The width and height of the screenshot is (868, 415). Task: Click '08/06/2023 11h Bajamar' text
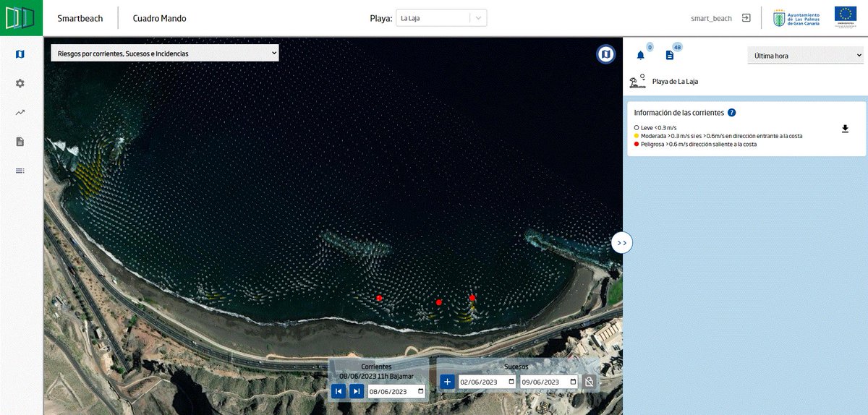point(377,376)
